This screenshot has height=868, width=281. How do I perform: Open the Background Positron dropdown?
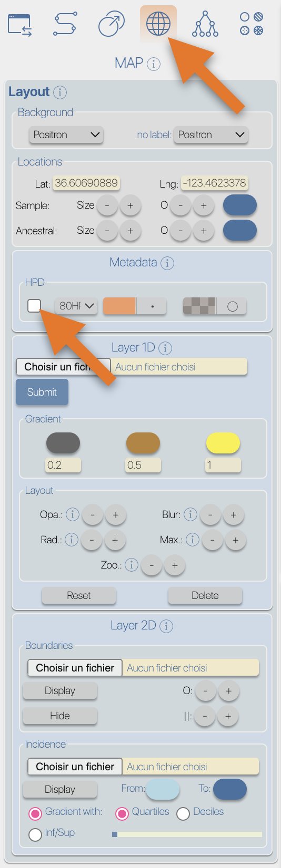tap(66, 135)
